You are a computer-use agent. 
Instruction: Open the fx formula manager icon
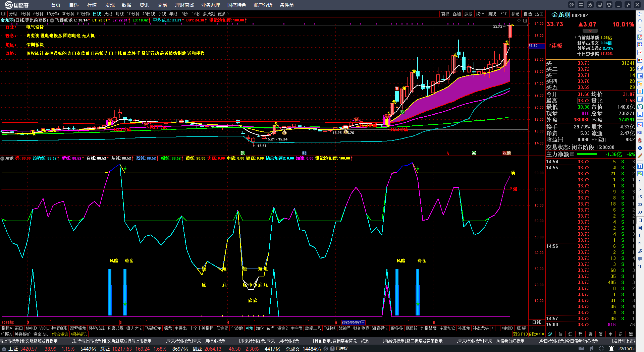tap(590, 5)
